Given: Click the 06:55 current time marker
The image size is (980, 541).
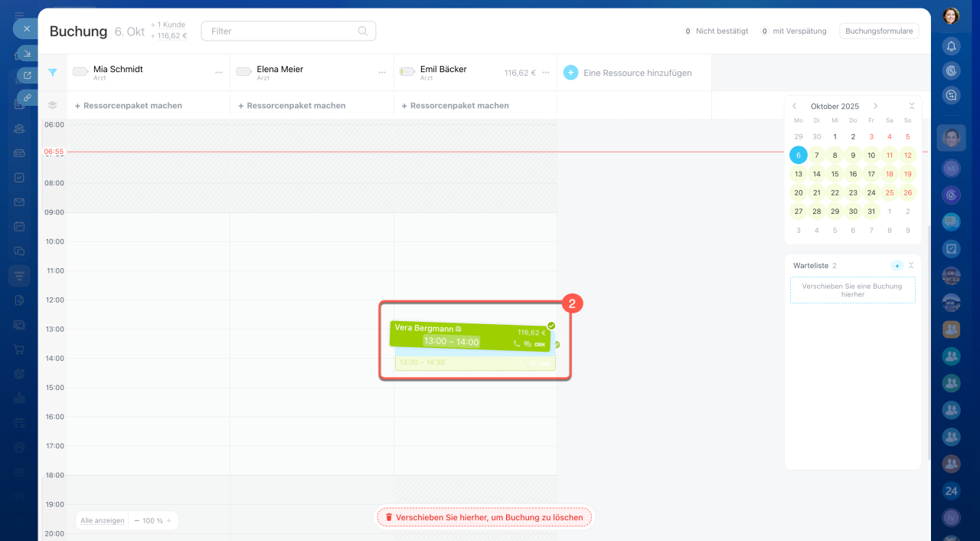Looking at the screenshot, I should [54, 152].
